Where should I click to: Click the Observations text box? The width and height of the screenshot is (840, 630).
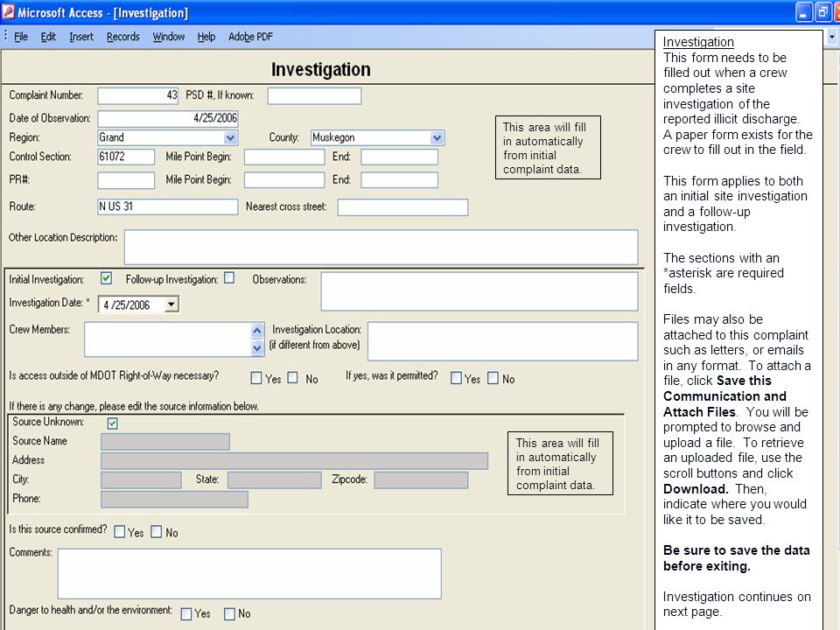click(479, 291)
